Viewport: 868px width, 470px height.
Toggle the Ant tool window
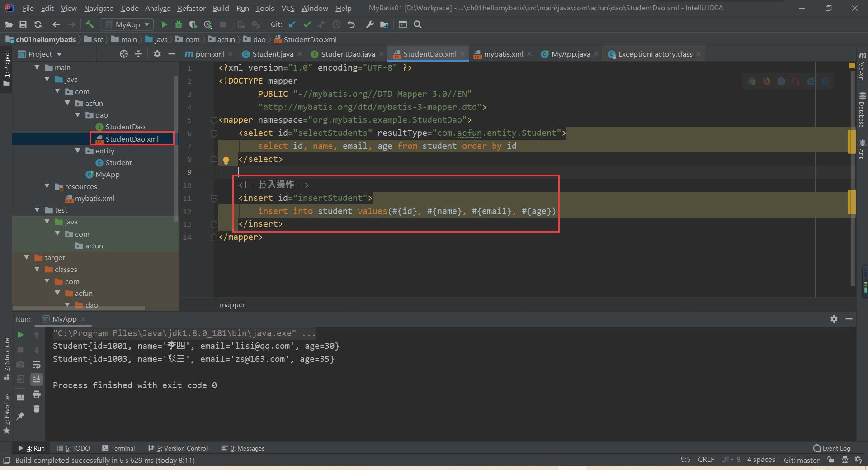(862, 149)
